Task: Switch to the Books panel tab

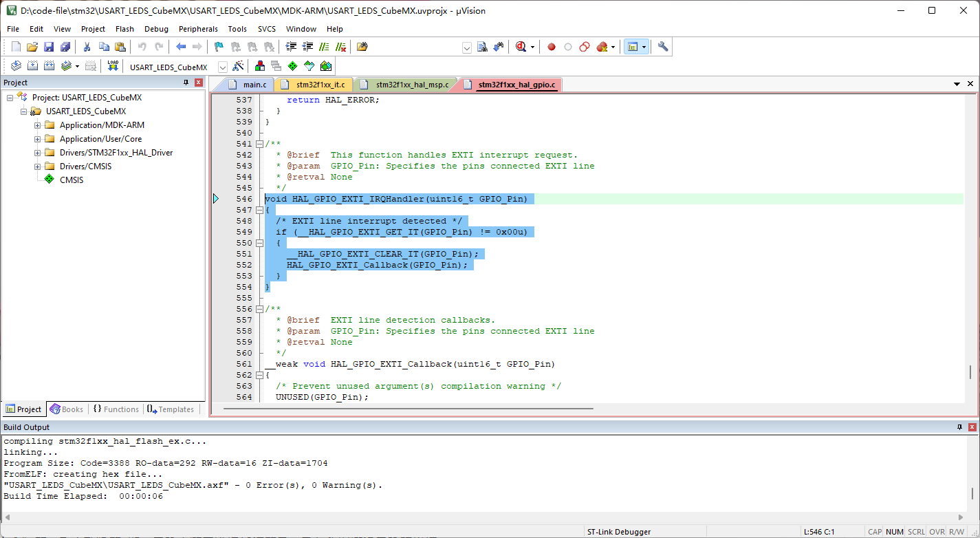Action: click(67, 409)
